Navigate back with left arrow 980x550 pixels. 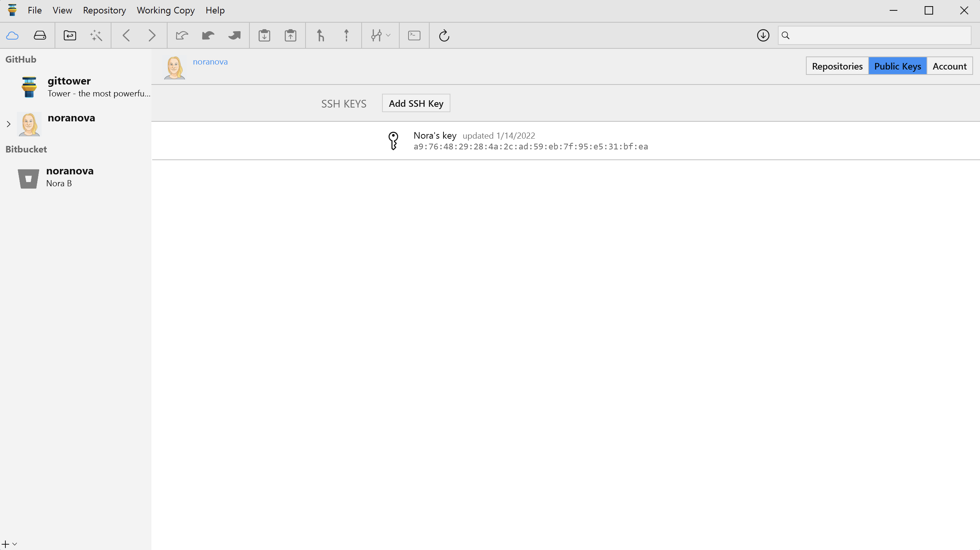coord(126,36)
